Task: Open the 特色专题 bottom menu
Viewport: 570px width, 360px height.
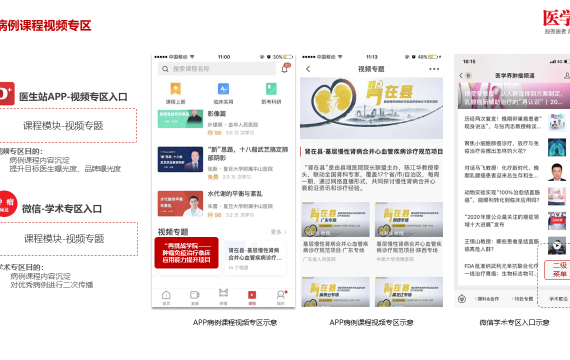Action: click(x=523, y=299)
